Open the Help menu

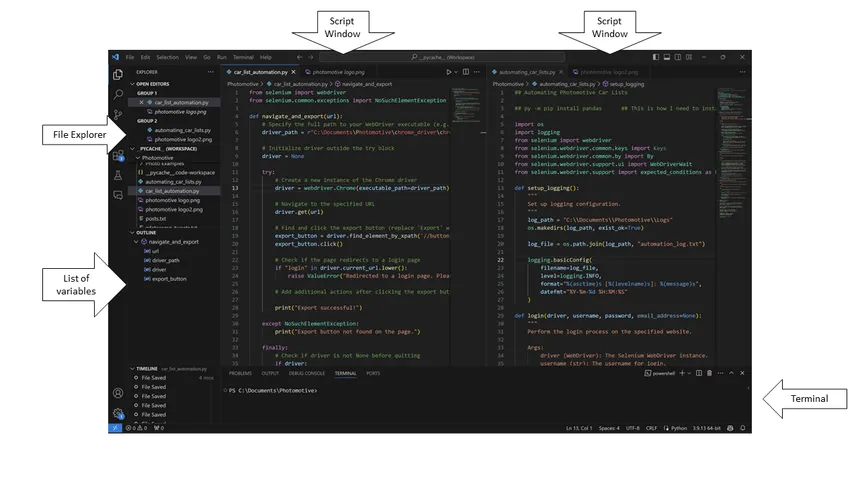point(265,57)
